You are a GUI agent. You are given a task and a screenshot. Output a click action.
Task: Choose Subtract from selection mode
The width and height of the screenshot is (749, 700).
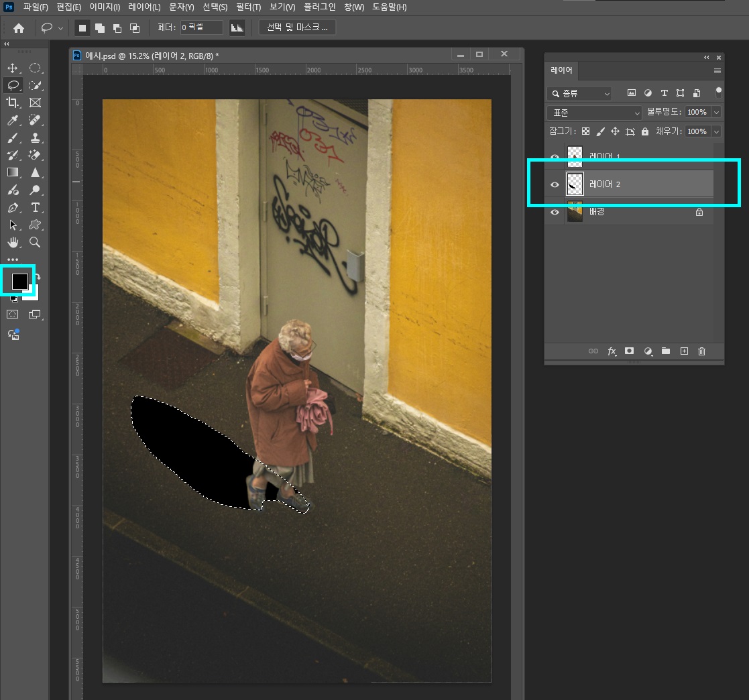click(x=117, y=28)
